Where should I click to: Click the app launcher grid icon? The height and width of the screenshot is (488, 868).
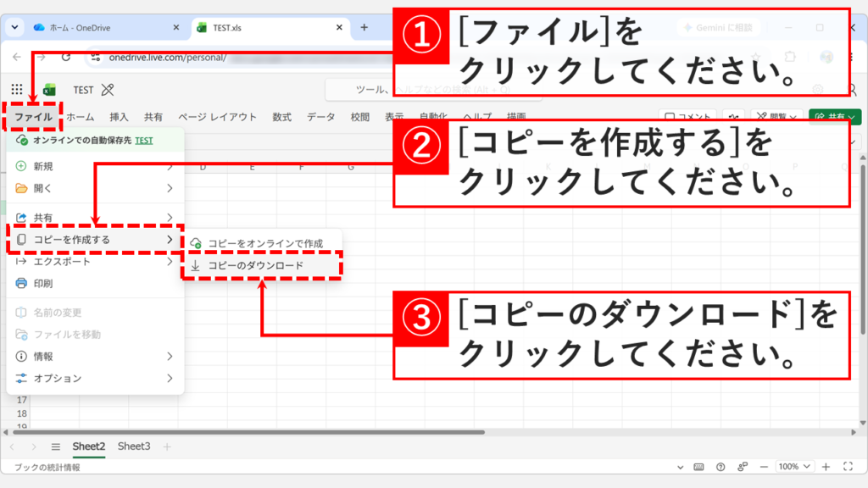17,89
